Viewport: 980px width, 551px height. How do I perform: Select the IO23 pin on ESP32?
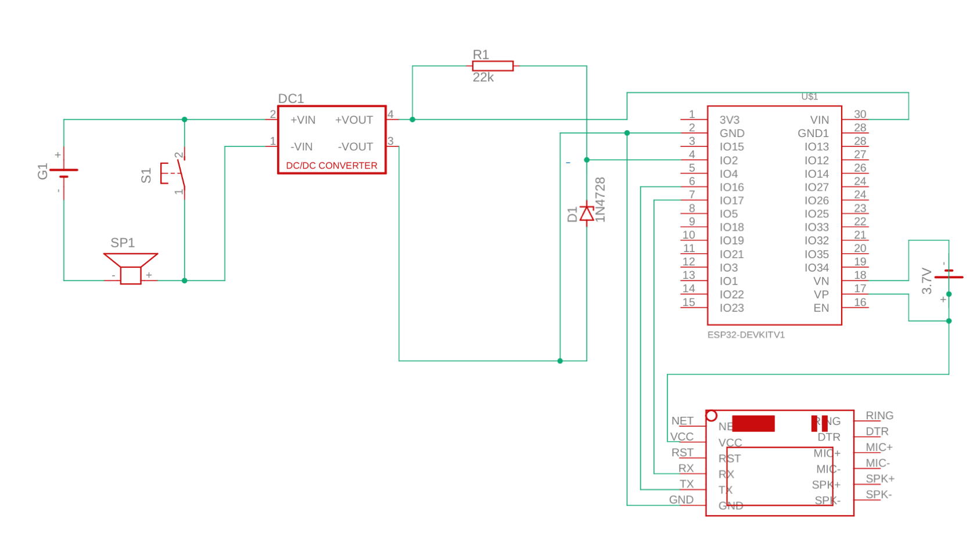coord(731,308)
